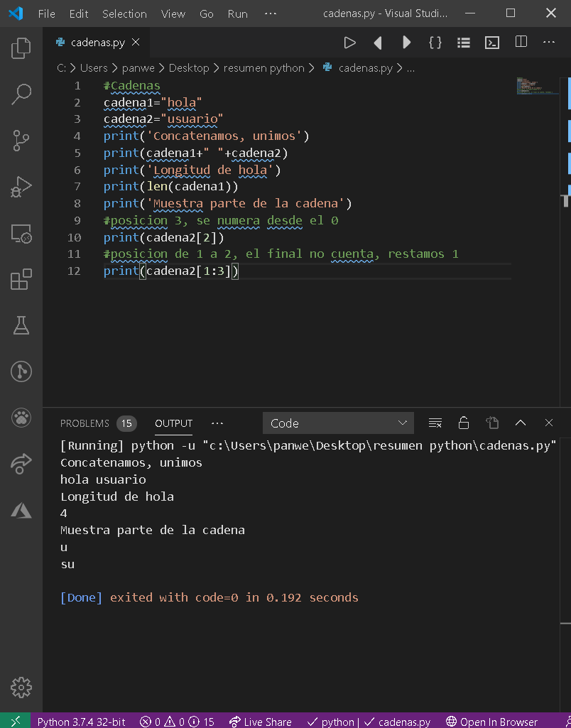Click the code minimap preview

[537, 87]
